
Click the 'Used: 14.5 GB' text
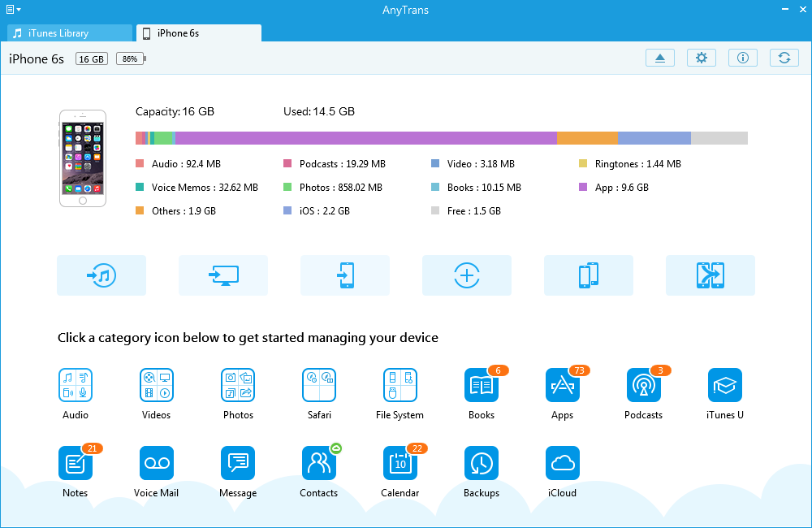point(319,111)
